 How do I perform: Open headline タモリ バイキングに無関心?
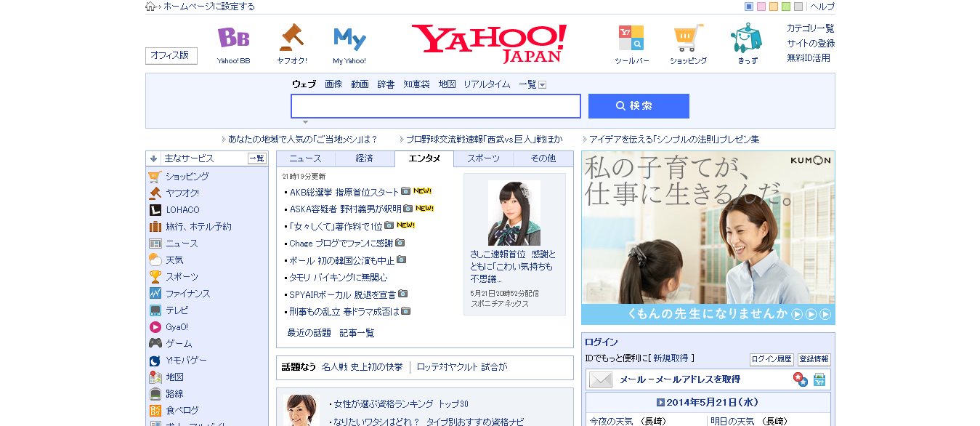[339, 278]
